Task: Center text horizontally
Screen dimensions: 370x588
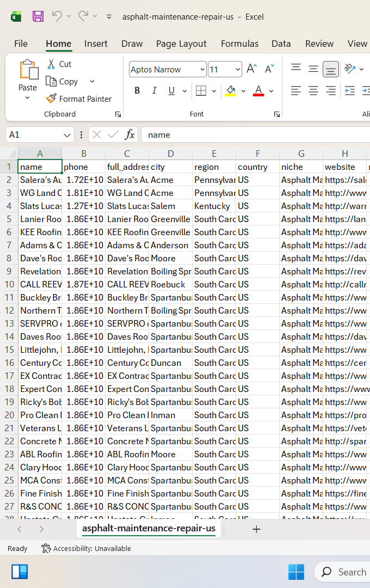Action: 313,90
